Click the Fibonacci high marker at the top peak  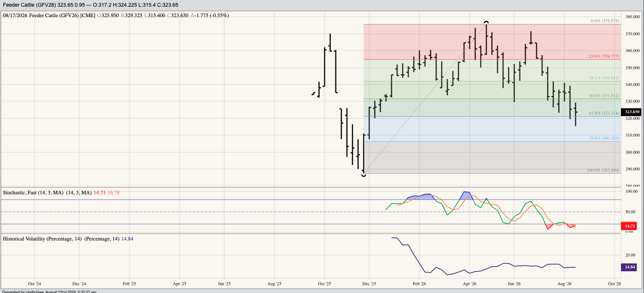pos(486,22)
